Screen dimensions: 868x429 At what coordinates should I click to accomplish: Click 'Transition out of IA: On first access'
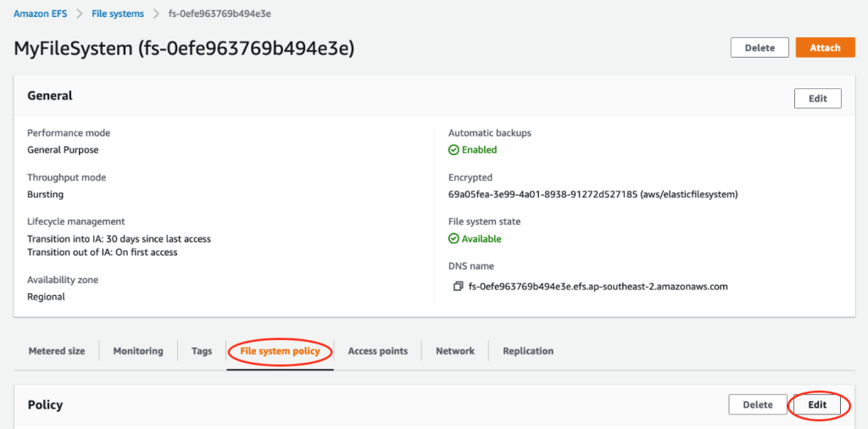[103, 252]
